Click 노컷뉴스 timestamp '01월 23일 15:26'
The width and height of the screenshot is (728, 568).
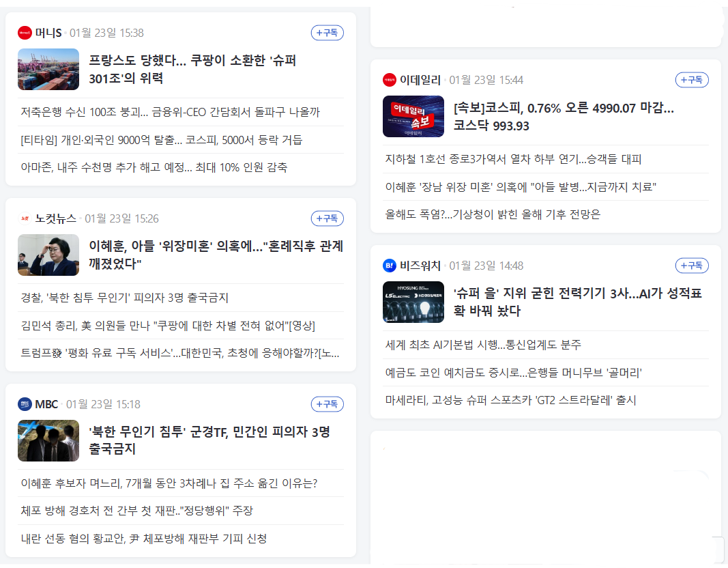pos(121,218)
